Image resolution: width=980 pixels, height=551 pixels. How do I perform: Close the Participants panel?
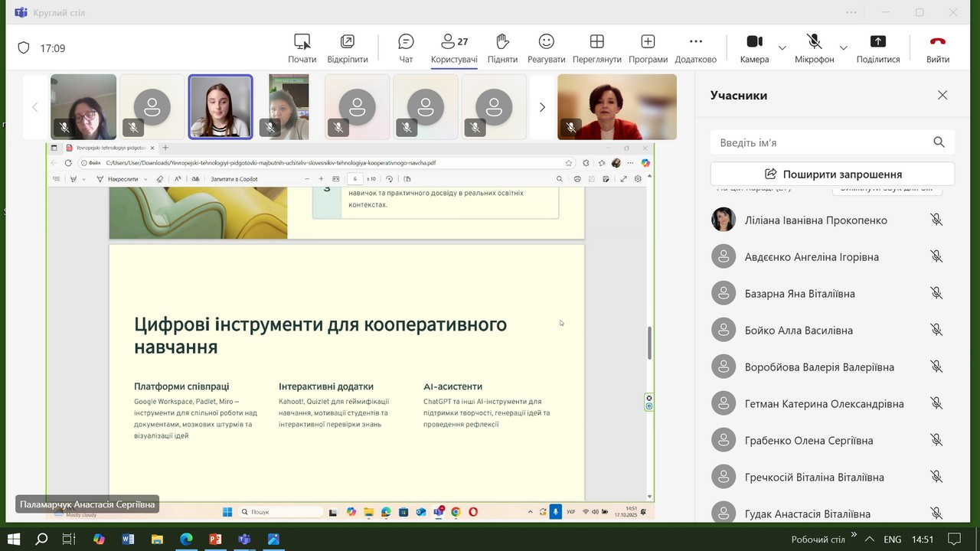pyautogui.click(x=942, y=95)
